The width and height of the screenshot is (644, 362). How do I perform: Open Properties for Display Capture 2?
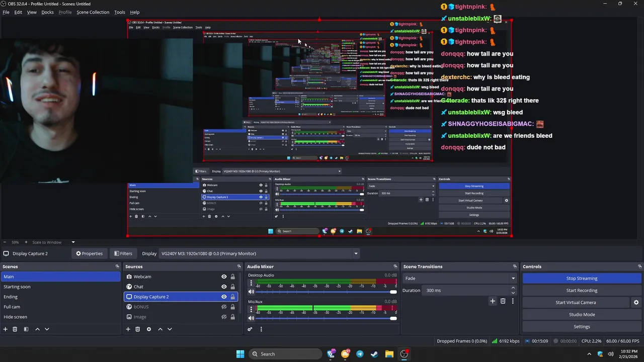pos(89,253)
